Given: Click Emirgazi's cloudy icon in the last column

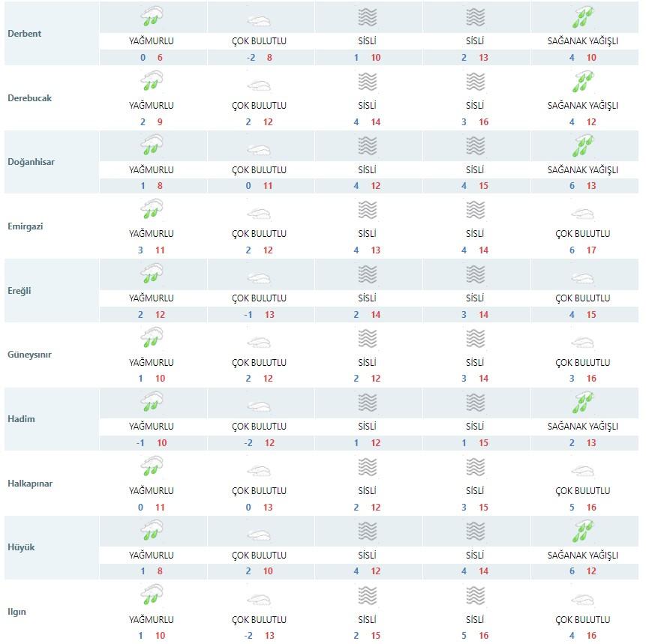Looking at the screenshot, I should pyautogui.click(x=583, y=214).
